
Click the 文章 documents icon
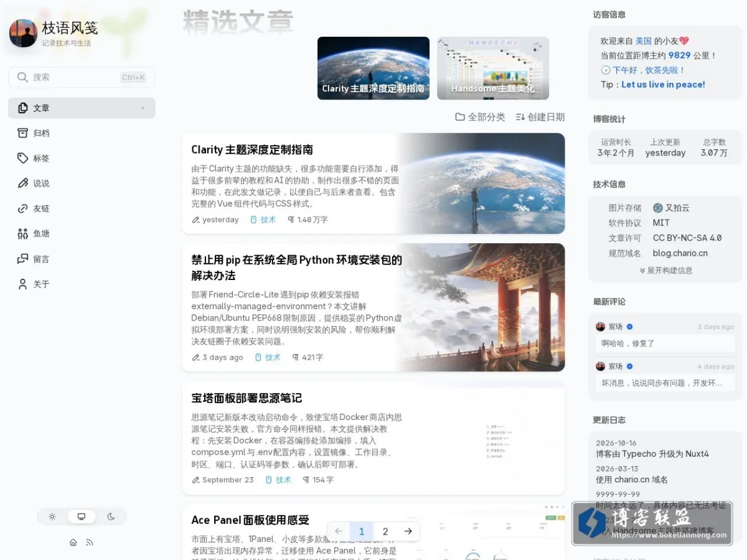[23, 108]
